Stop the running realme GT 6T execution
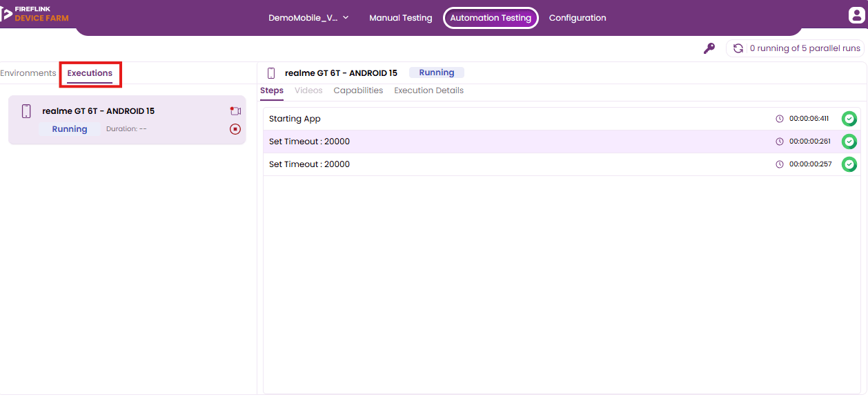 [x=235, y=129]
